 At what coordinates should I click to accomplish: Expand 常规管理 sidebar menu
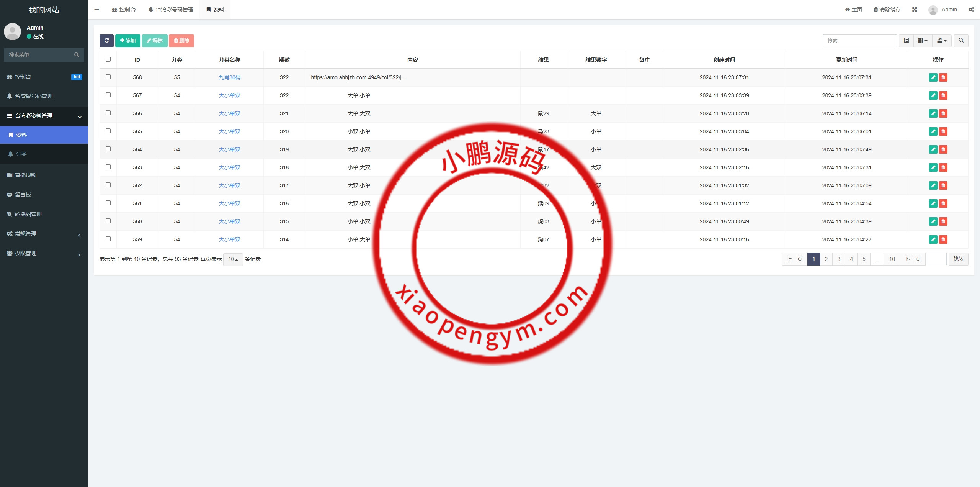44,234
